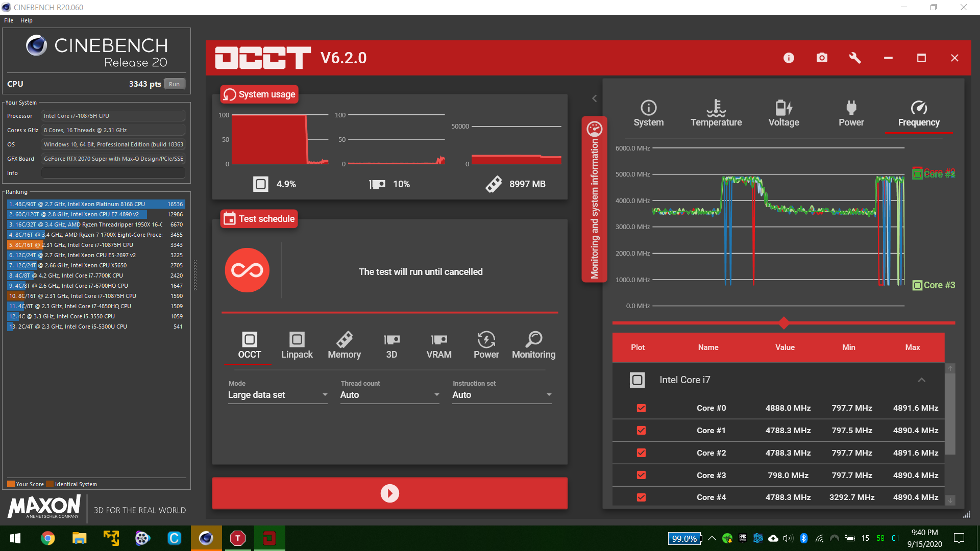Image resolution: width=980 pixels, height=551 pixels.
Task: Click the Test schedule header button
Action: [x=259, y=219]
